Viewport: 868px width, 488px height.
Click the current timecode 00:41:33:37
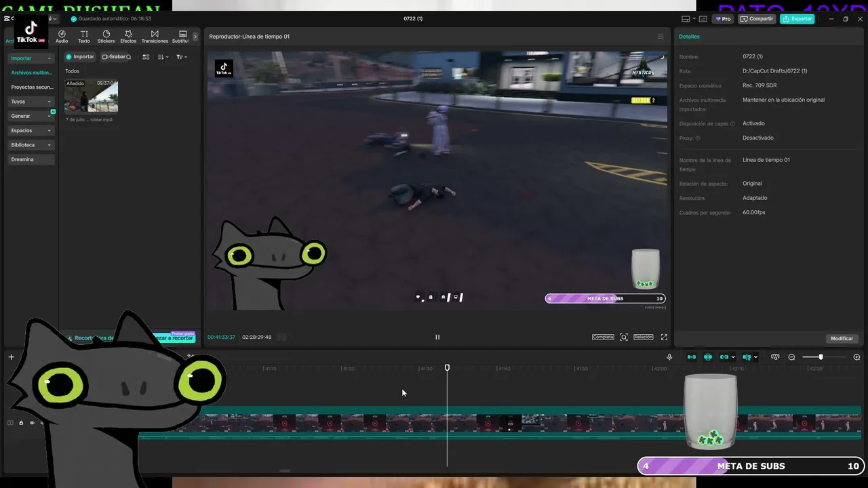tap(221, 337)
